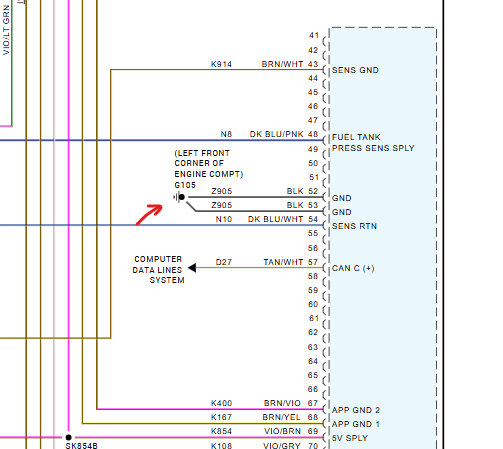Click the APP GND 1 terminal label
503x449 pixels.
click(x=356, y=424)
